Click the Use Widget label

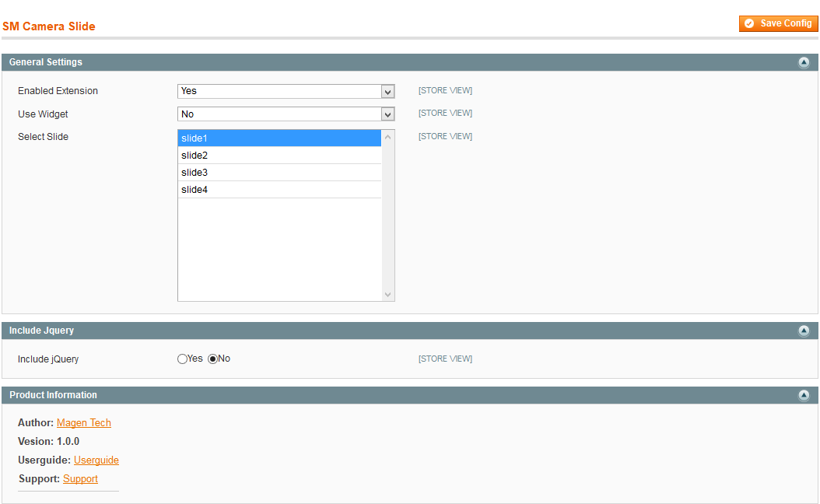pyautogui.click(x=43, y=114)
